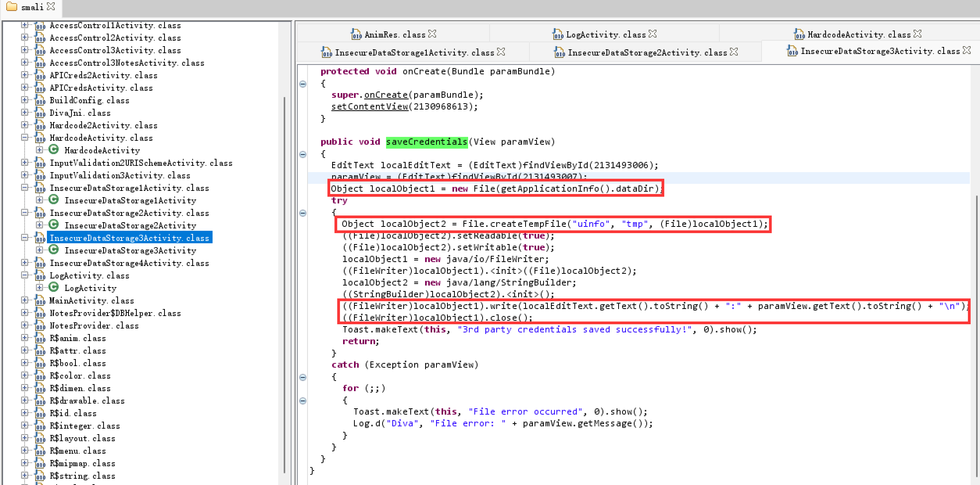980x485 pixels.
Task: Fold the onCreate method code block
Action: point(303,84)
